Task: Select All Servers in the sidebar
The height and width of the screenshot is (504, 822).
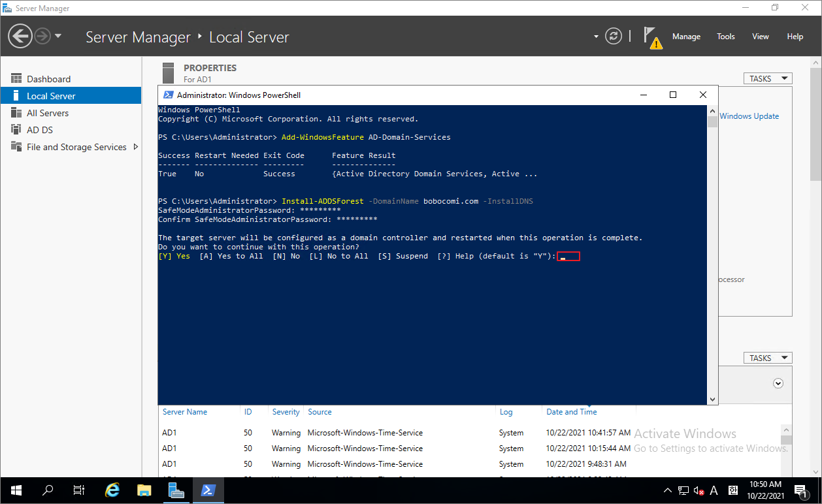Action: [71, 113]
